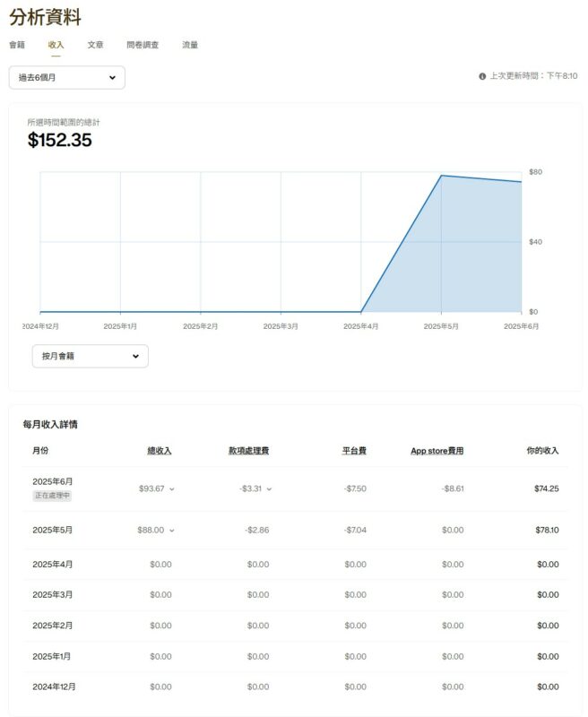The image size is (588, 717).
Task: Expand the $88.00 總收入 chevron for 2025年5月
Action: (172, 531)
